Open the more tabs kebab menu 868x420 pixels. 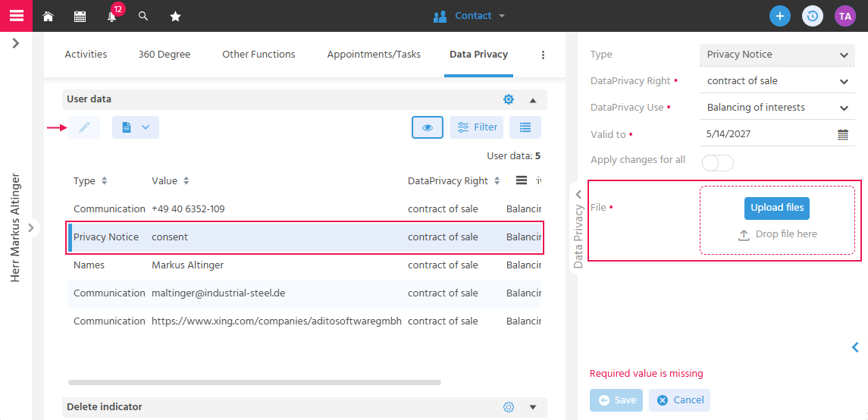(543, 55)
